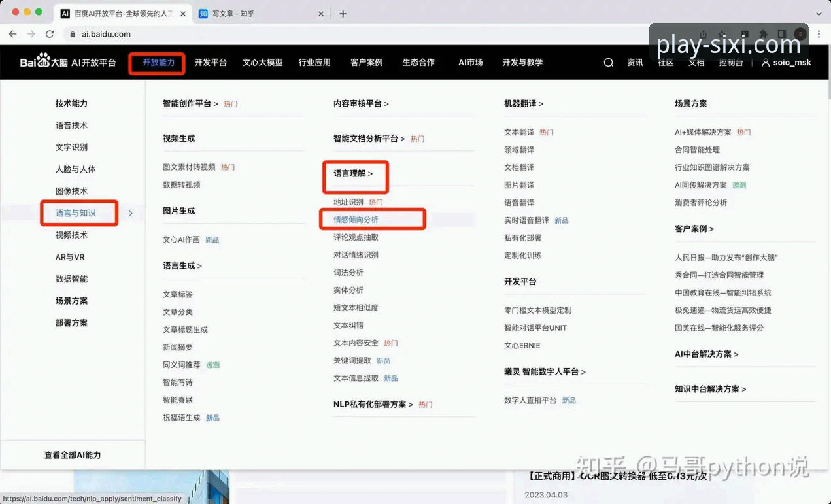Open 短文本相似度 link
The height and width of the screenshot is (504, 831).
point(356,308)
